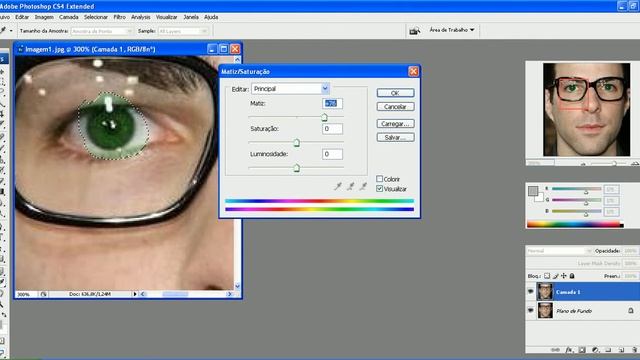The image size is (640, 360).
Task: Toggle lock image pixels brush icon
Action: click(x=556, y=276)
